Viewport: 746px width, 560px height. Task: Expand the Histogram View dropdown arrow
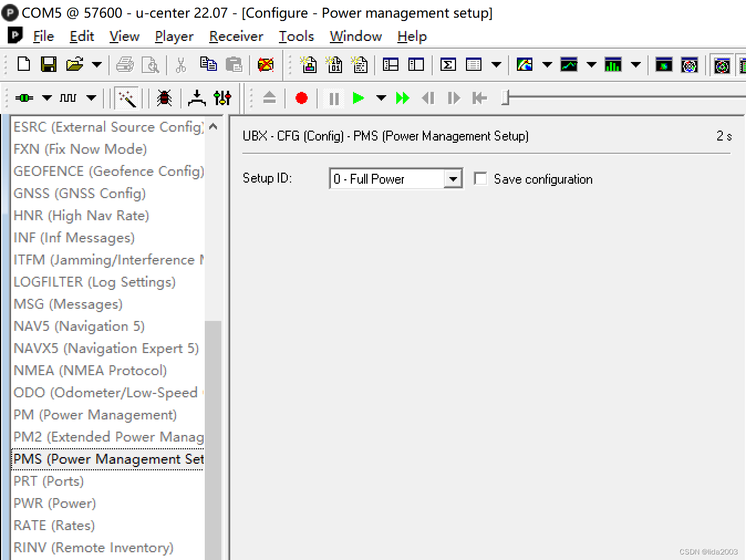[636, 65]
